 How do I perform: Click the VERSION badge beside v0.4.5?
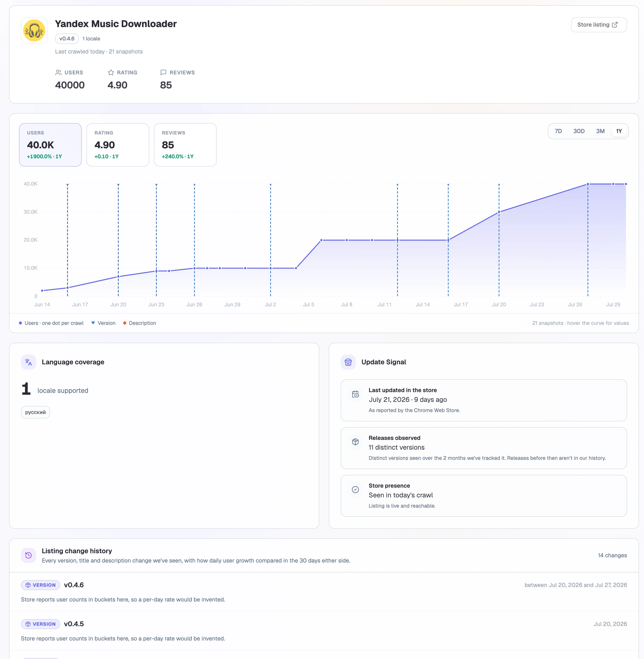tap(41, 624)
